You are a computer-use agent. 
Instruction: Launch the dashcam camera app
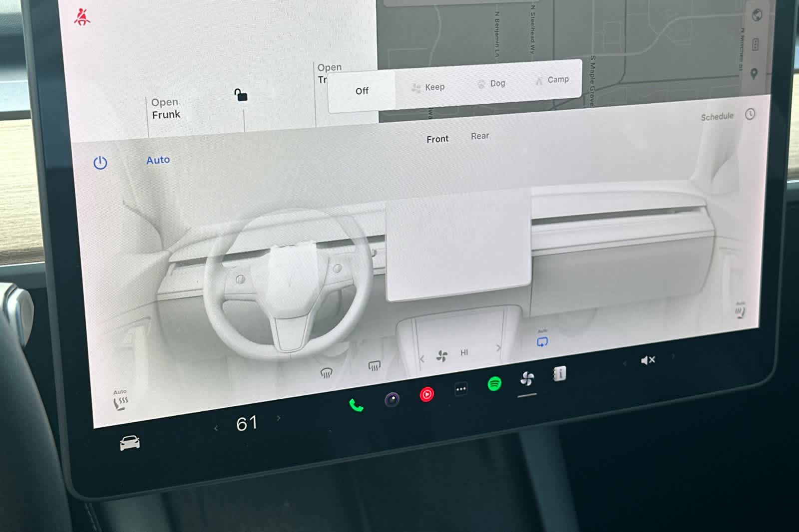tap(392, 400)
